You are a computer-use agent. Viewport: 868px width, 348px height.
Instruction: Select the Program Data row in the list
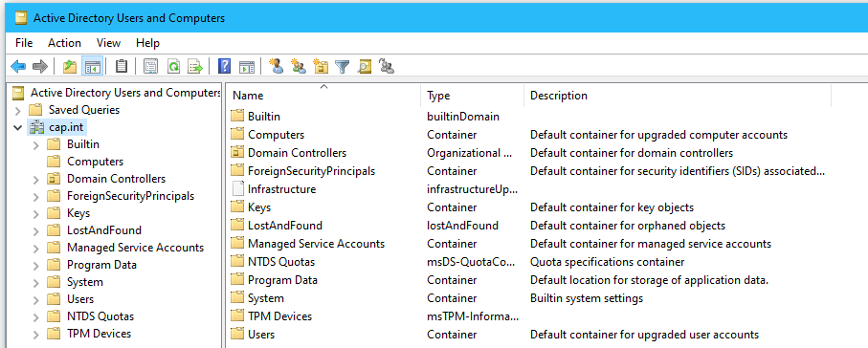point(528,280)
